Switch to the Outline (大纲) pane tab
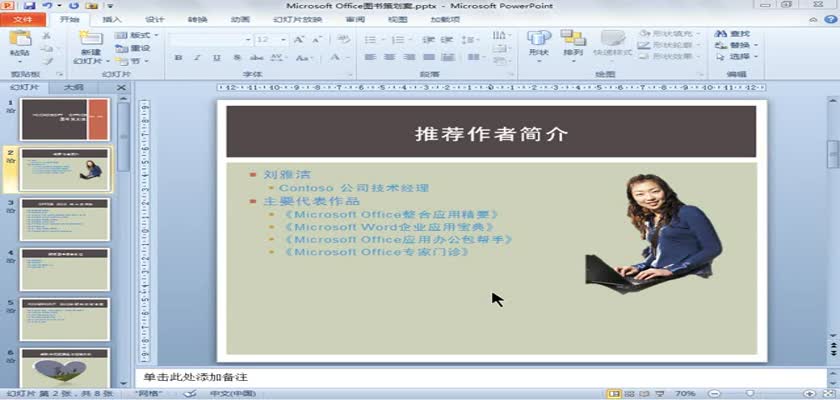 [x=73, y=88]
